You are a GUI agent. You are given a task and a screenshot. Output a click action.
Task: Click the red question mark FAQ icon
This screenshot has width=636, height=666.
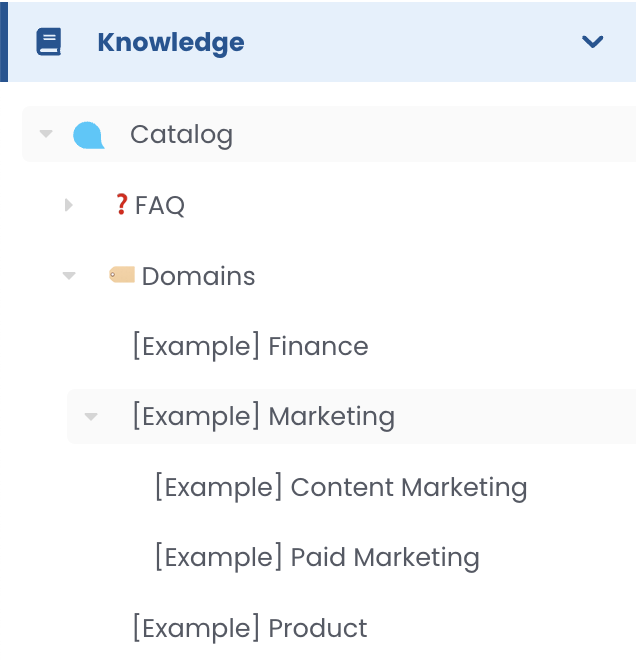pyautogui.click(x=121, y=205)
